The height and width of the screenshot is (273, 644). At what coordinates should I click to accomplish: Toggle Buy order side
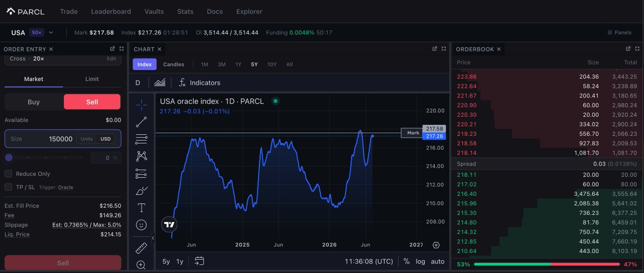[x=33, y=102]
